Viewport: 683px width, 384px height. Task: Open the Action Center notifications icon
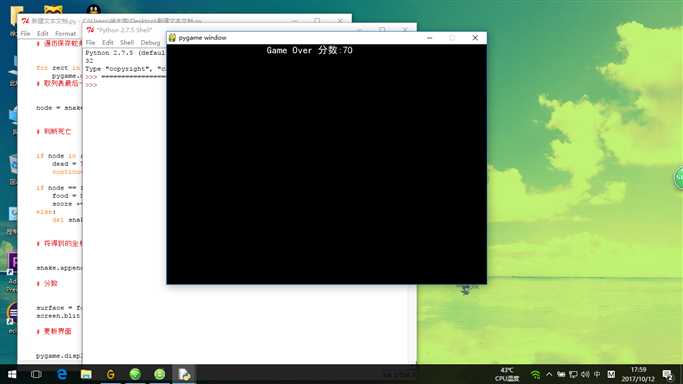[x=668, y=374]
